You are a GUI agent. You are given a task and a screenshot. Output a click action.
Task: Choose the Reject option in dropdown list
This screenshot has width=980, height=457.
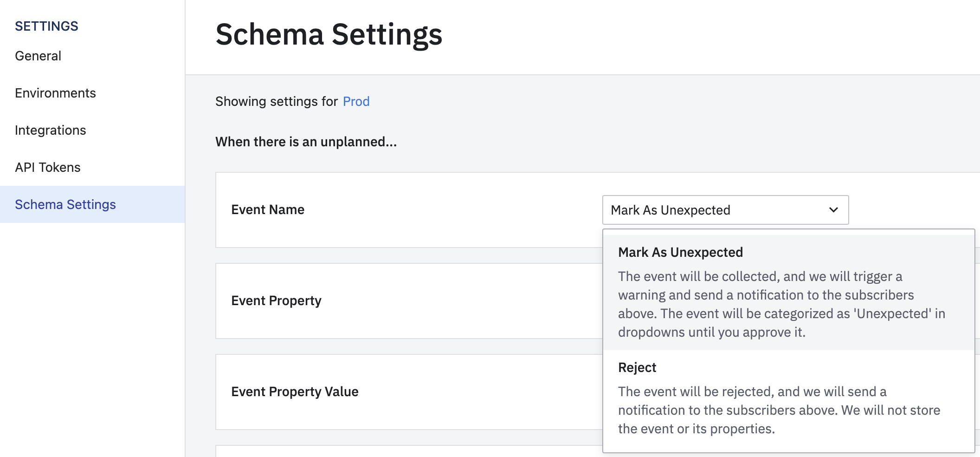[637, 367]
